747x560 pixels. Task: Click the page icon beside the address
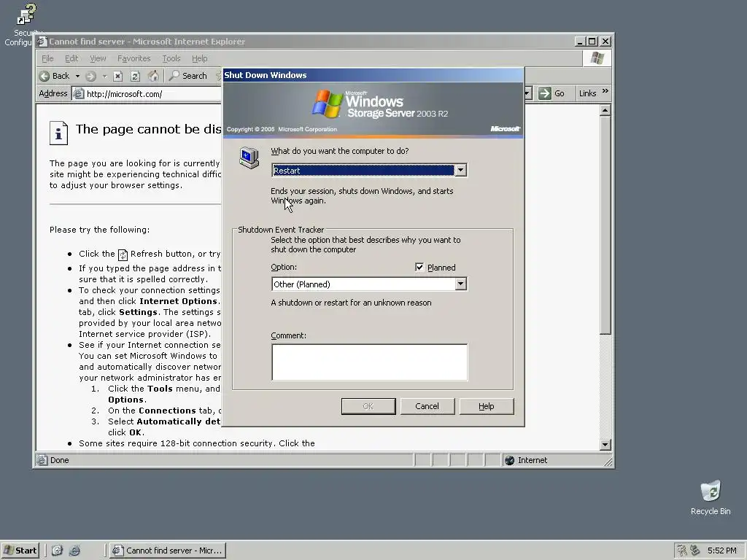coord(79,94)
